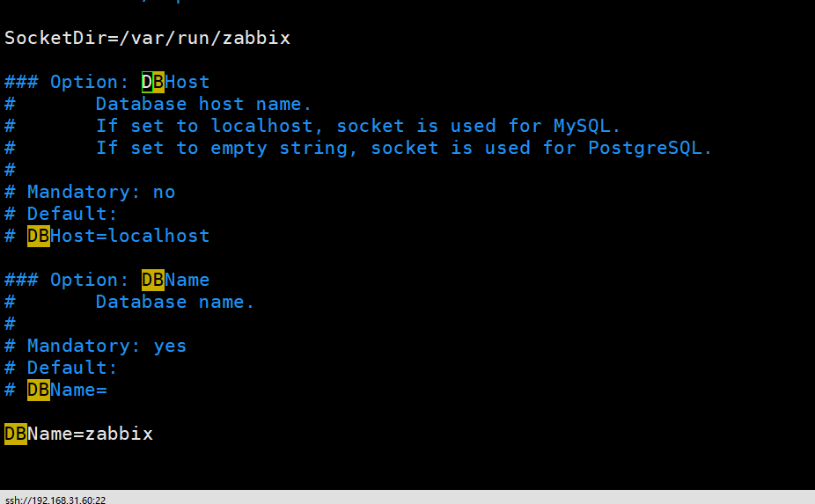Click the ssh://192.168.31.60:22 status bar address
Screen dimensions: 815x504
(x=55, y=499)
